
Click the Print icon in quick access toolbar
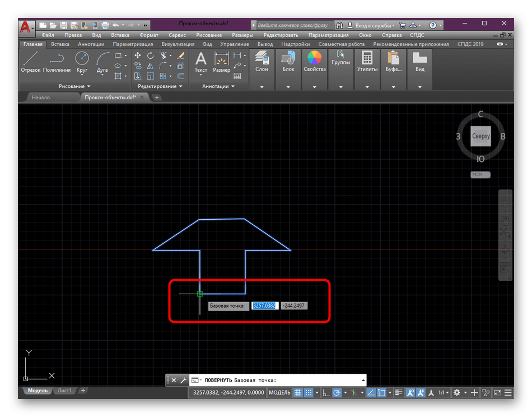click(105, 25)
